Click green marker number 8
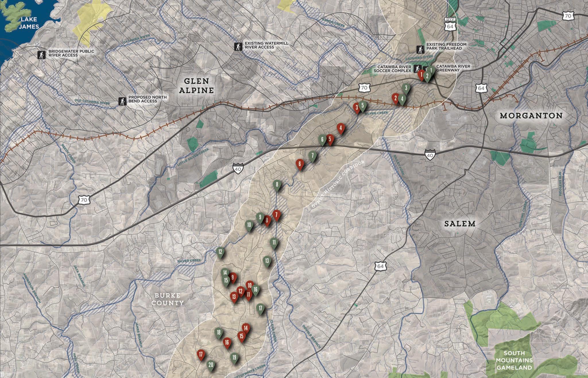 tap(277, 184)
